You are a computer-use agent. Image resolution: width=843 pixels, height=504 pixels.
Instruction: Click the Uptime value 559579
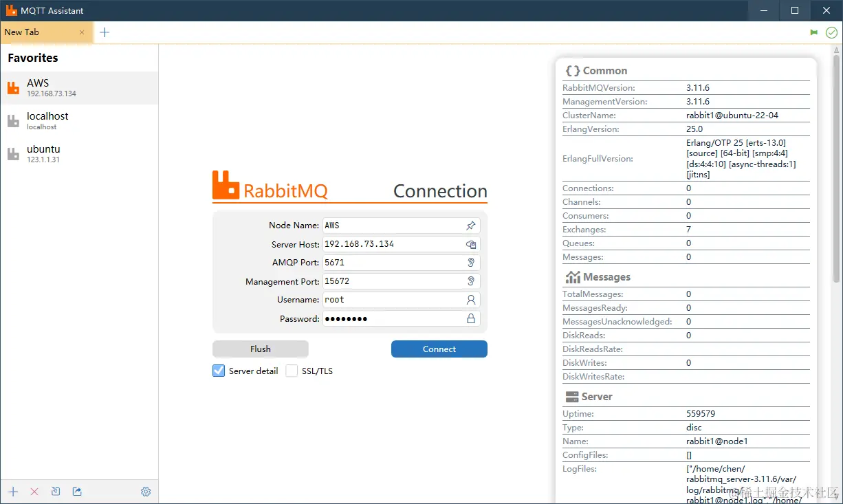(701, 414)
